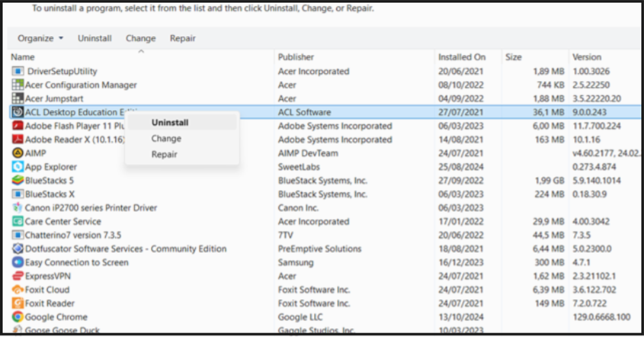
Task: Click the SweetLabs publisher cell
Action: pos(299,167)
